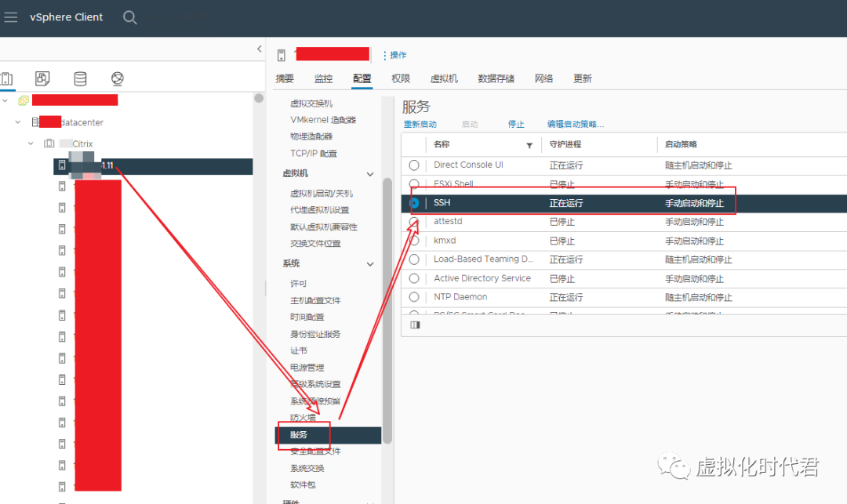This screenshot has height=504, width=847.
Task: Collapse the datacenter tree node
Action: point(18,122)
